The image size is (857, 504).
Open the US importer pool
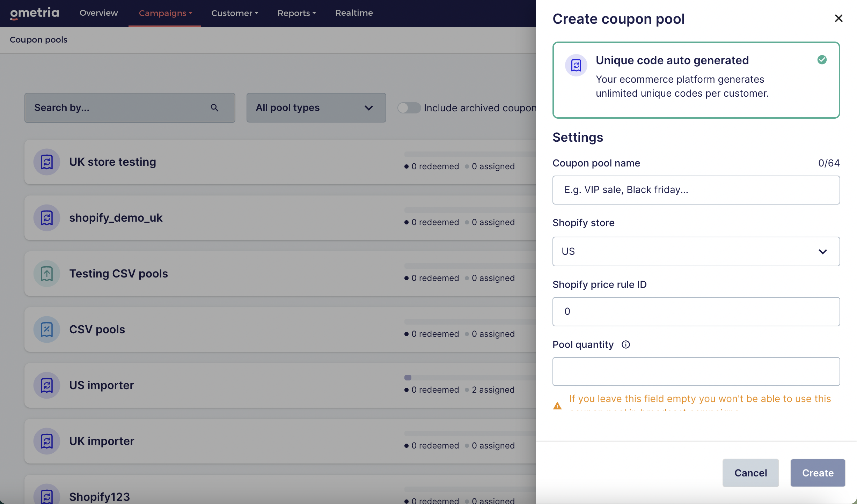(x=280, y=385)
